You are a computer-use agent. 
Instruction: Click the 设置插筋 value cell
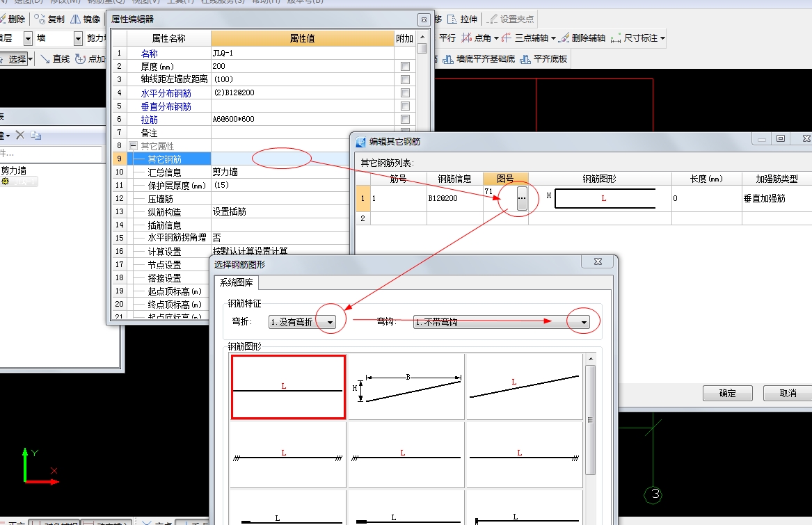click(280, 212)
